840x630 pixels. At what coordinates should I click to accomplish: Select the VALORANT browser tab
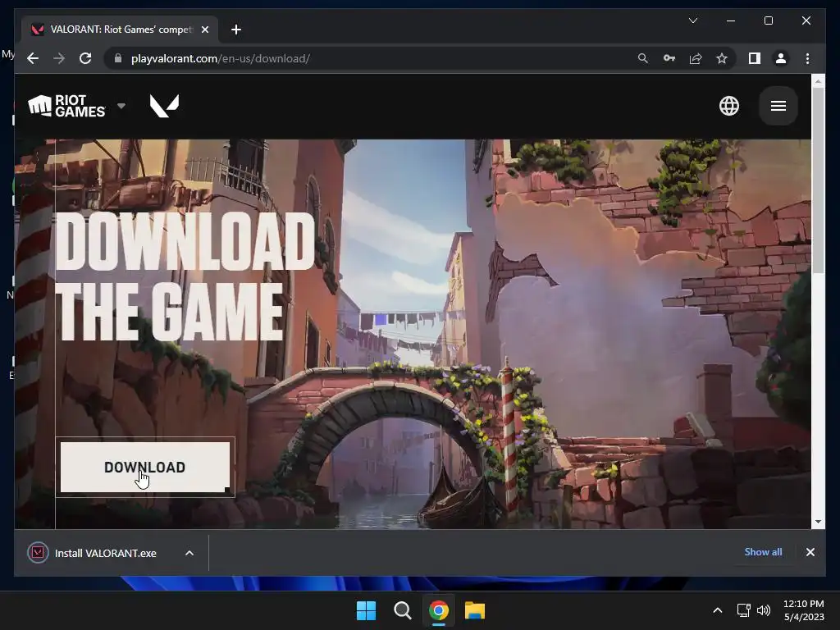point(120,30)
